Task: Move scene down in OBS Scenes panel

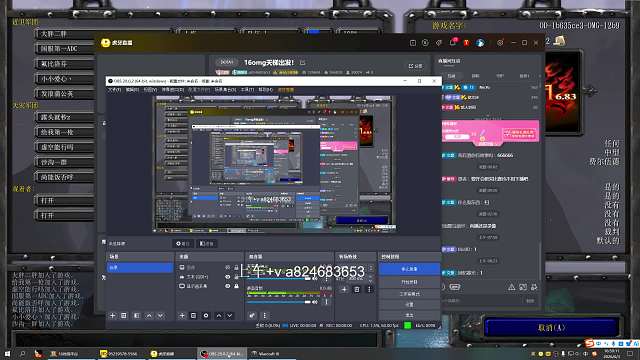Action: click(160, 316)
